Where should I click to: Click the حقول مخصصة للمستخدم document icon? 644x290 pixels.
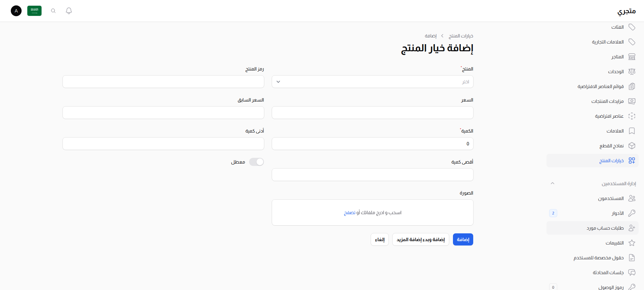pyautogui.click(x=632, y=258)
